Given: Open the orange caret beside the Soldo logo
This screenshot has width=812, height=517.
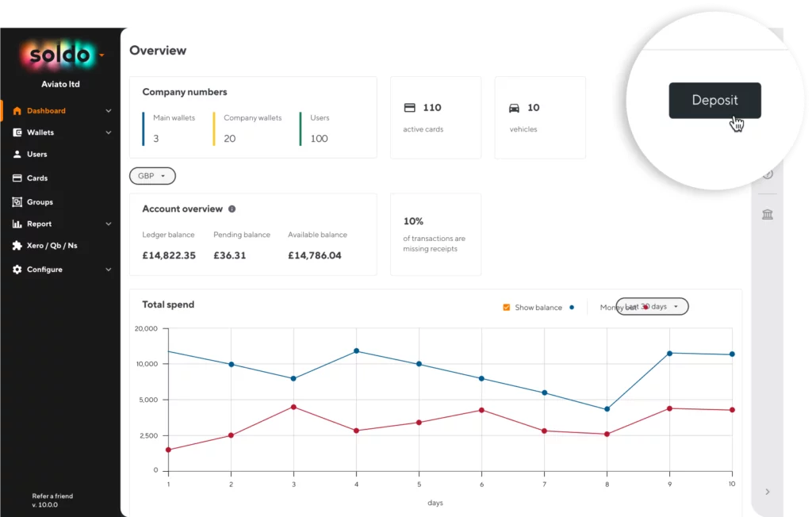Looking at the screenshot, I should (x=102, y=55).
